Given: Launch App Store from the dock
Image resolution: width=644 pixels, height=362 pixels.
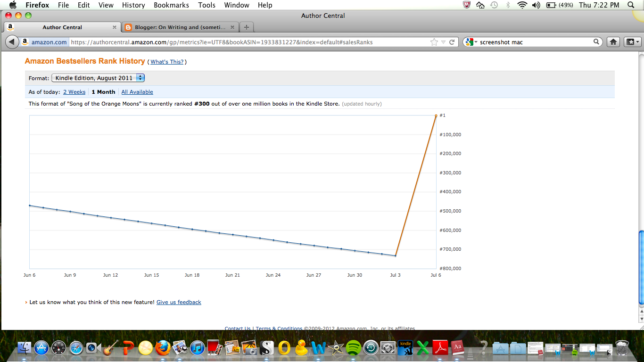Looking at the screenshot, I should click(41, 348).
